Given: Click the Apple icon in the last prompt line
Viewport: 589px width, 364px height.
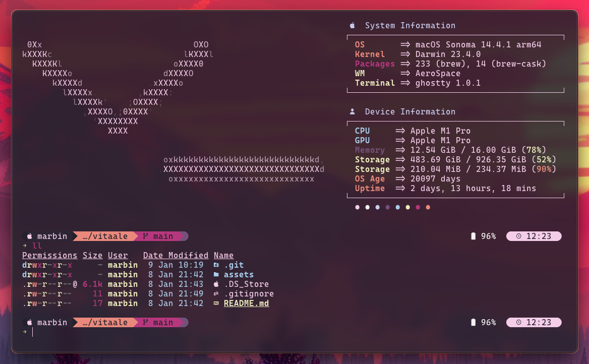Looking at the screenshot, I should (x=30, y=322).
